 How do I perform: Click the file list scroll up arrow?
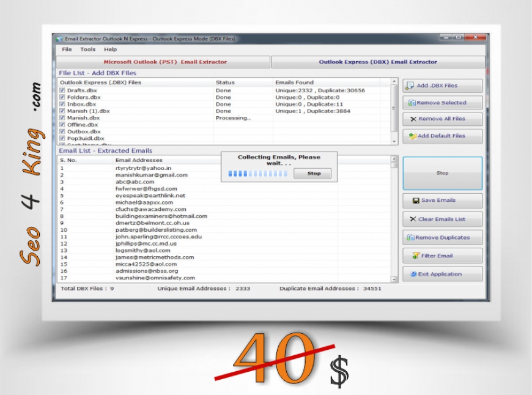click(x=394, y=81)
